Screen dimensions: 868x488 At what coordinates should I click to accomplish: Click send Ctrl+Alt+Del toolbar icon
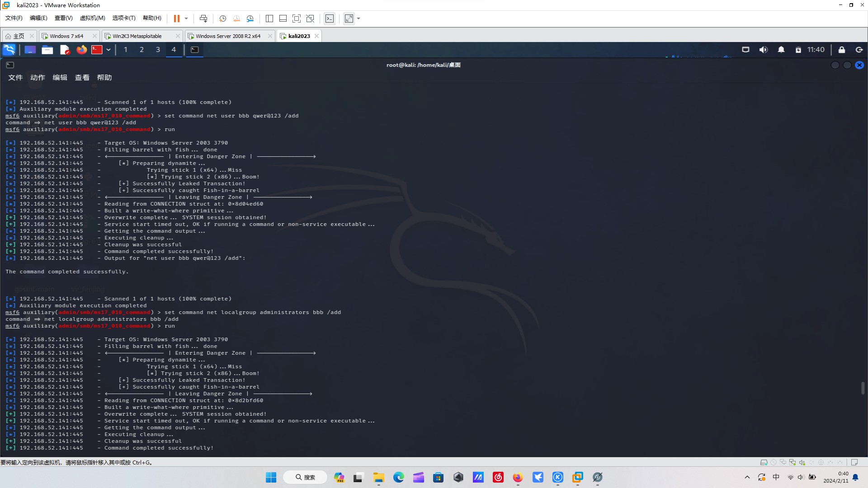coord(203,19)
